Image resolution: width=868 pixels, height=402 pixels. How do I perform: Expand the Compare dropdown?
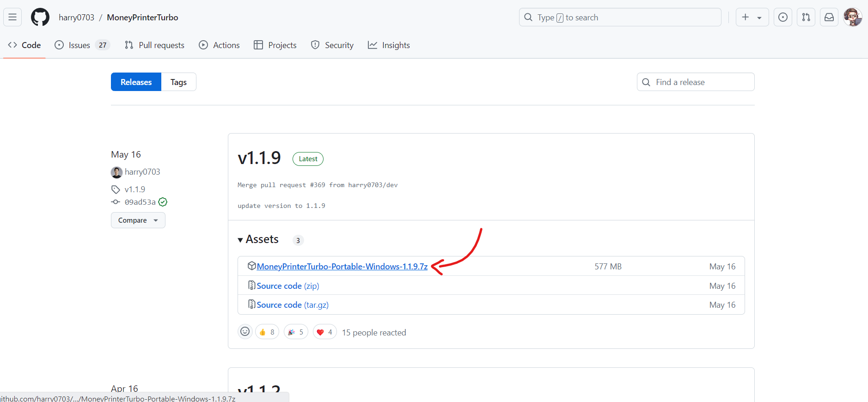pos(138,220)
